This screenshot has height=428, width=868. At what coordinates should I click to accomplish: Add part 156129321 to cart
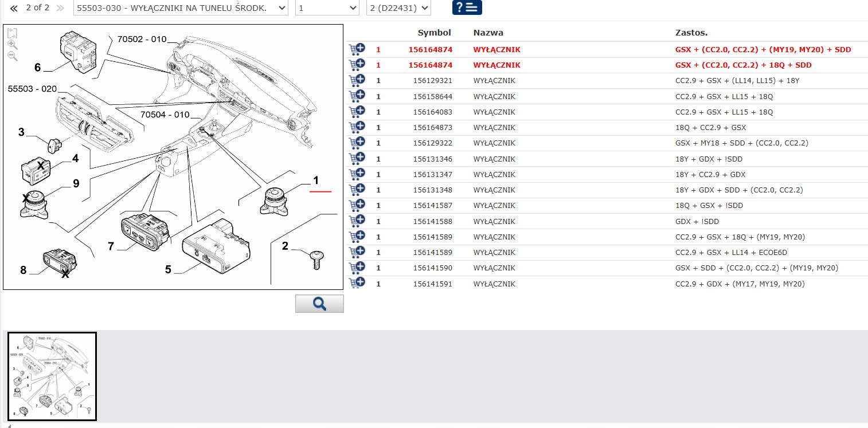[x=357, y=80]
